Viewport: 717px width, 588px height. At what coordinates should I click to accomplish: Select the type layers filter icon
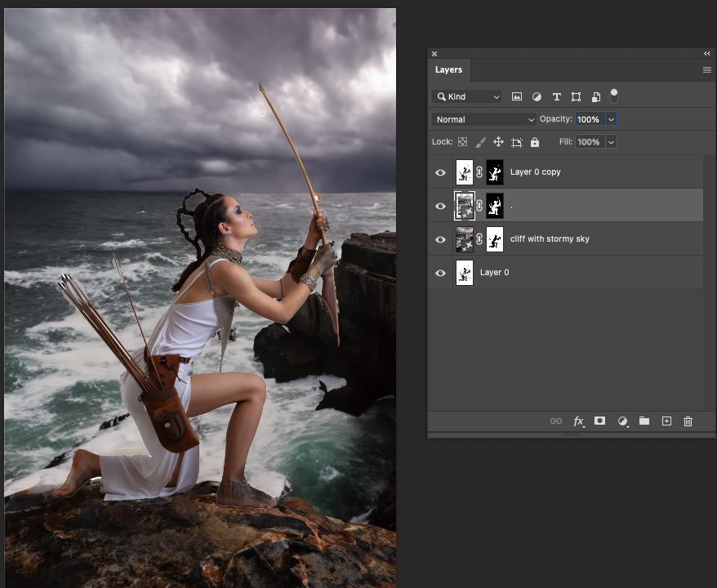[556, 96]
